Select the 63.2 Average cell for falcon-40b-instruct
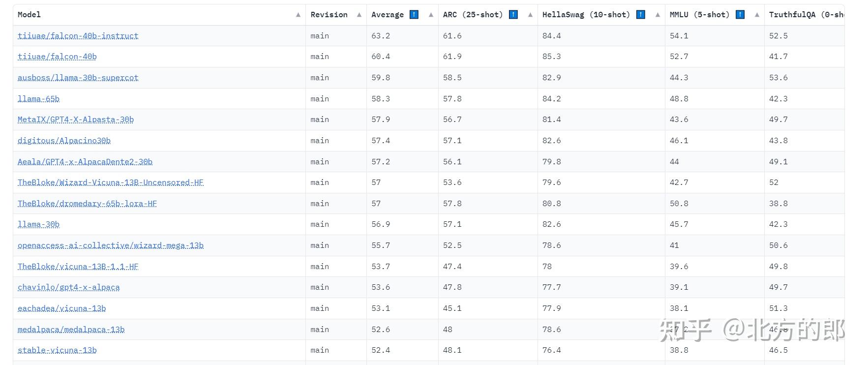 pyautogui.click(x=381, y=36)
